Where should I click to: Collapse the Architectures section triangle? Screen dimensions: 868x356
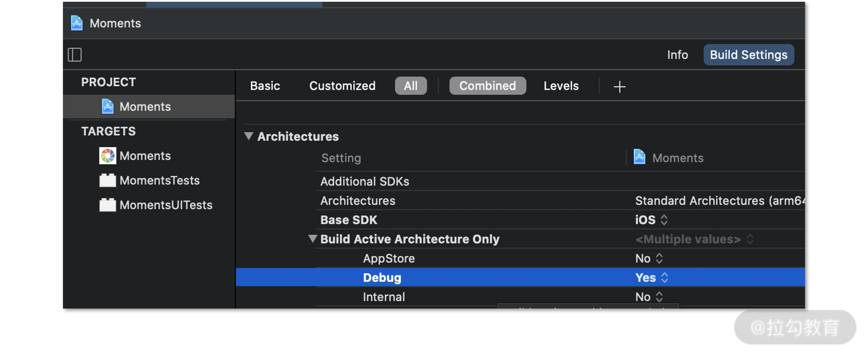click(249, 137)
